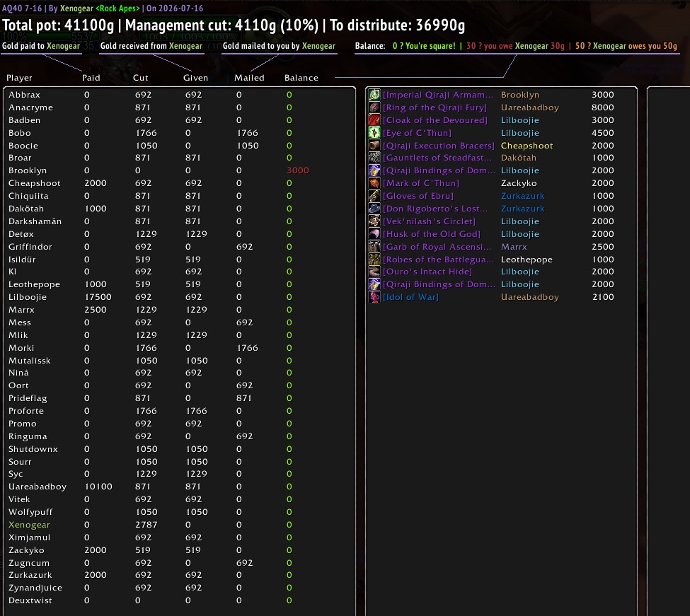Screen dimensions: 690x616
Task: Click the Gloves of Ebru icon
Action: [x=374, y=196]
